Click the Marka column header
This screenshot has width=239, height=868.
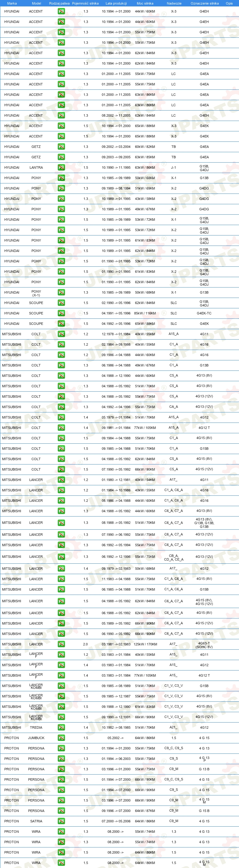[x=12, y=3]
